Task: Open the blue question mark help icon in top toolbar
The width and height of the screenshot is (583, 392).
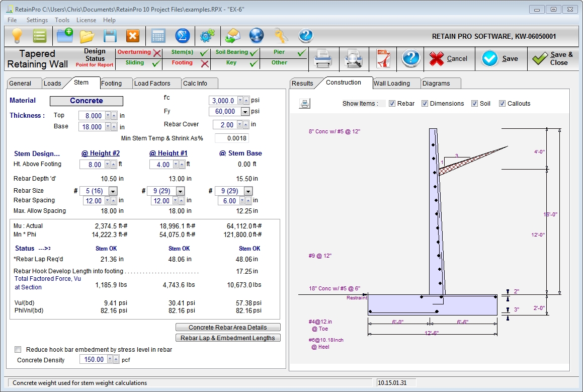Action: (x=306, y=36)
